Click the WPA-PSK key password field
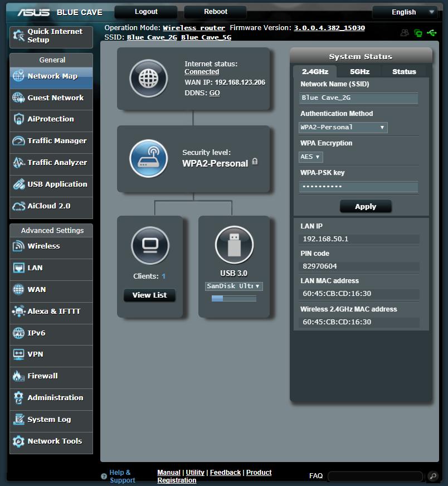Image resolution: width=448 pixels, height=486 pixels. pos(358,187)
